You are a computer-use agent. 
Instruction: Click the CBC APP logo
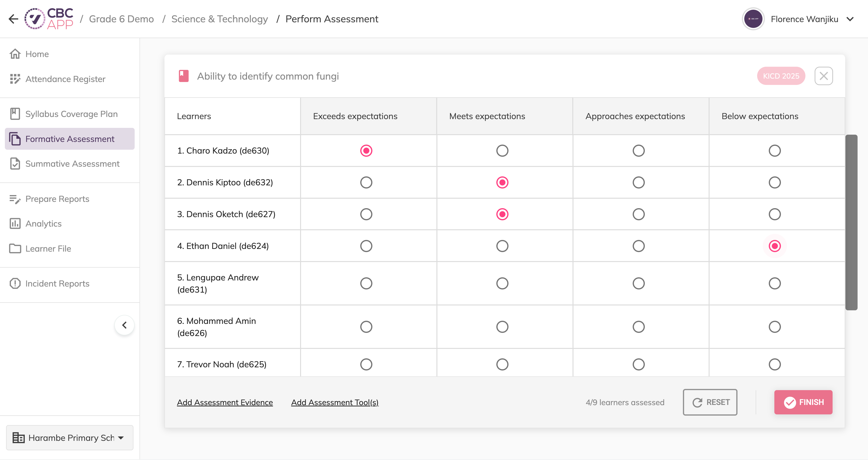coord(49,19)
